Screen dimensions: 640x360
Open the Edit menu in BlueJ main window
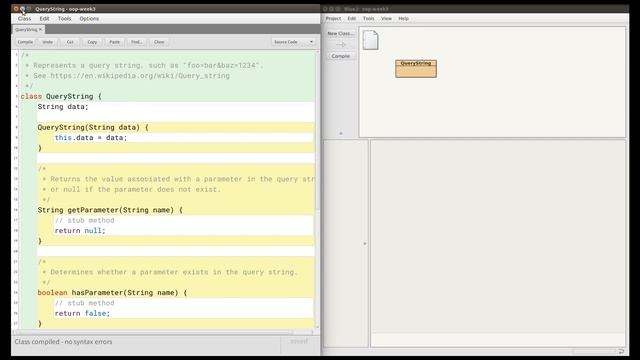[352, 19]
